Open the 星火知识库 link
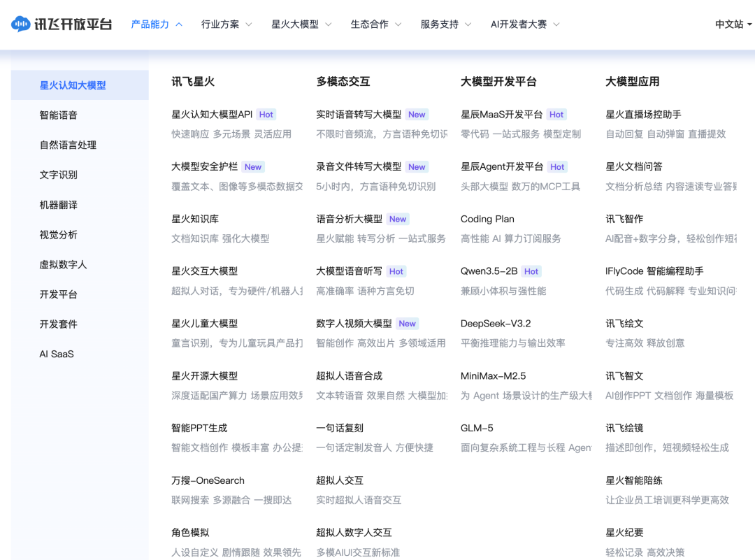Viewport: 755px width, 560px height. coord(195,219)
